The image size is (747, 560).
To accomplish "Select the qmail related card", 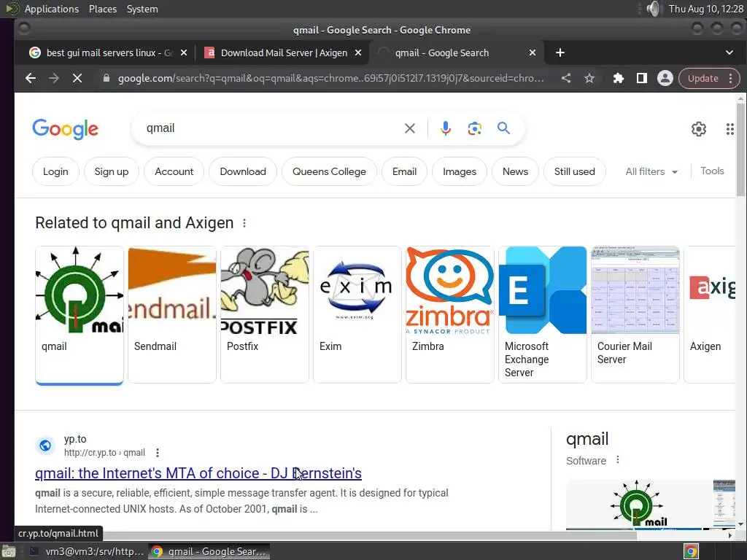I will pos(79,315).
